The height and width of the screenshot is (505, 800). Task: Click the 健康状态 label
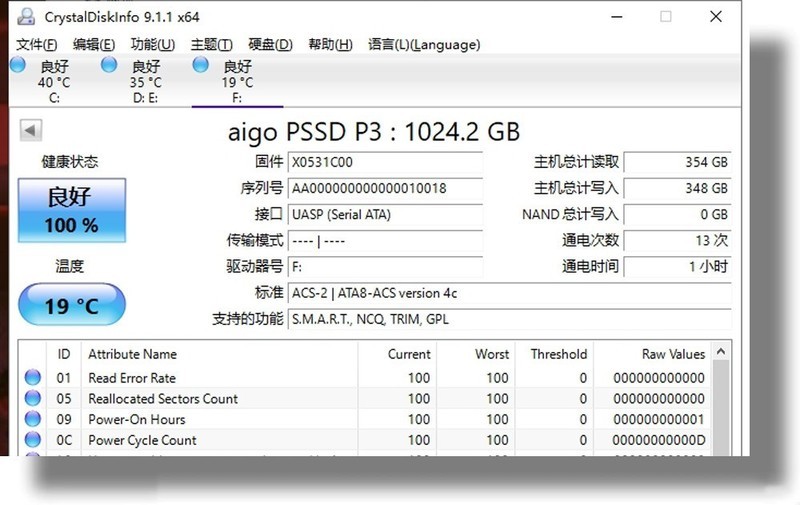[70, 162]
